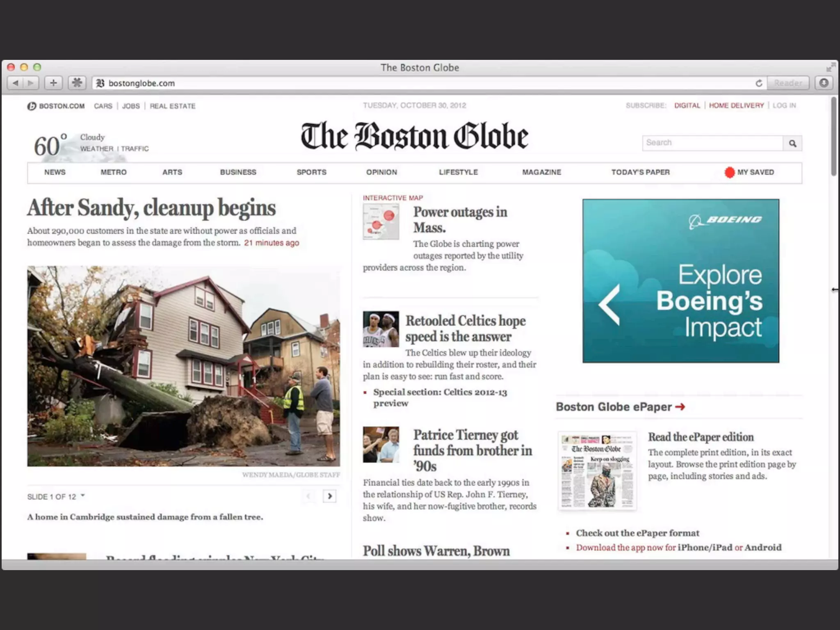This screenshot has width=840, height=630.
Task: Open the power outages map thumbnail
Action: [381, 221]
